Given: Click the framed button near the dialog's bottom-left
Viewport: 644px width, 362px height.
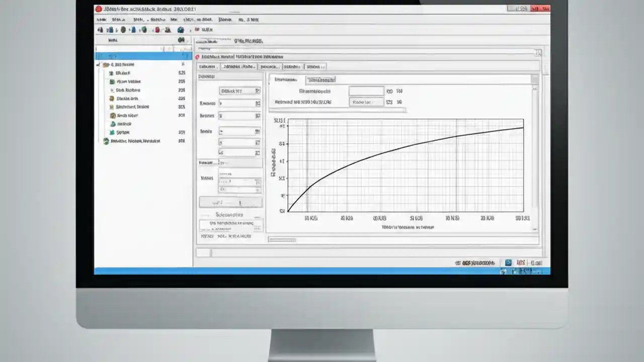Looking at the screenshot, I should [230, 203].
